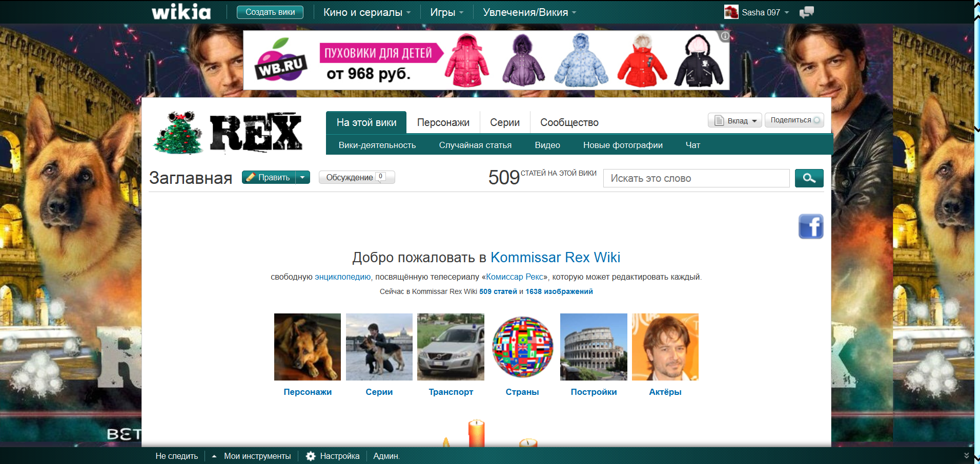
Task: Click the Править edit button
Action: tap(269, 177)
